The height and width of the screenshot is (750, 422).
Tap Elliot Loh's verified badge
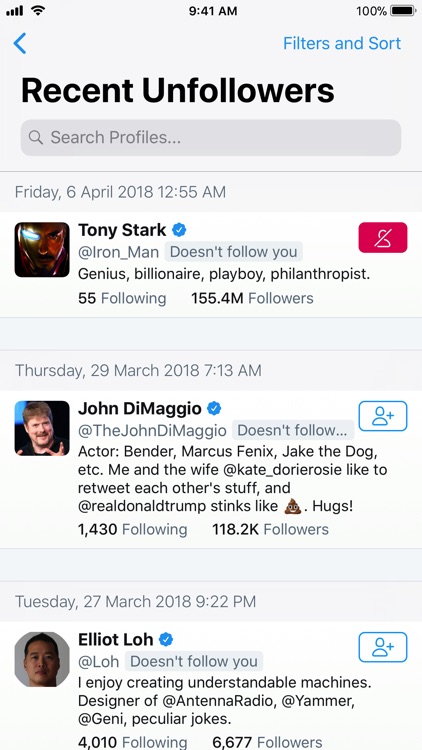pos(166,640)
